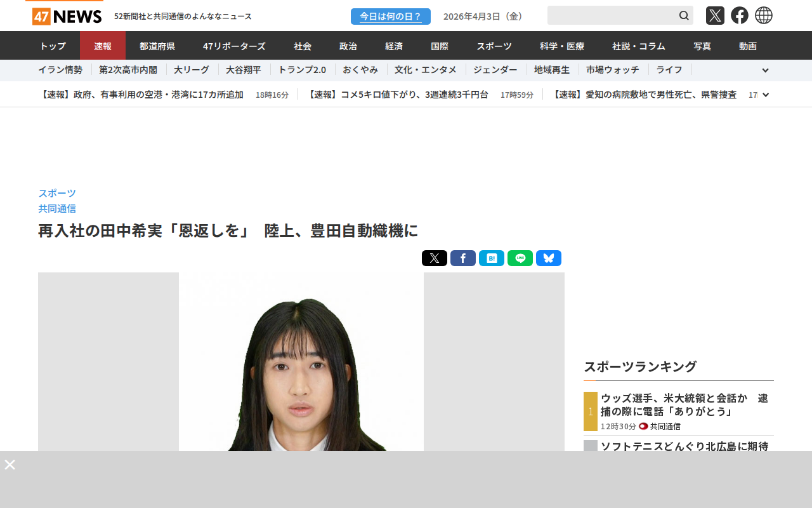Read breaking news on 愛知の病院敷地
Viewport: 812px width, 508px height.
(643, 95)
